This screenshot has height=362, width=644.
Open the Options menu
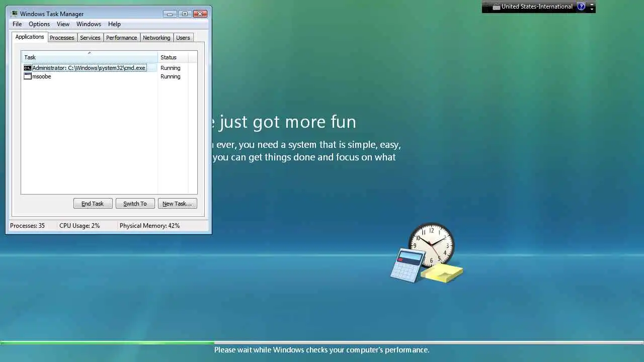pyautogui.click(x=39, y=24)
